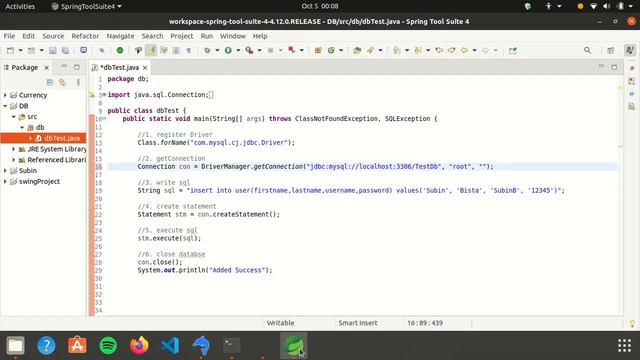Click the lightbulb tip icon in status bar
640x360 pixels.
(632, 323)
